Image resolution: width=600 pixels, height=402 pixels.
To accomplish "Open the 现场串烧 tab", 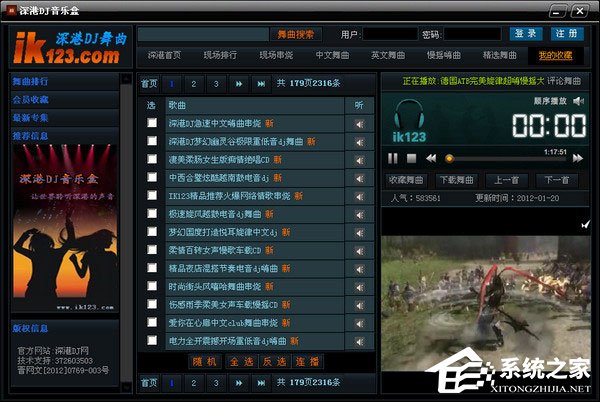I will [276, 55].
